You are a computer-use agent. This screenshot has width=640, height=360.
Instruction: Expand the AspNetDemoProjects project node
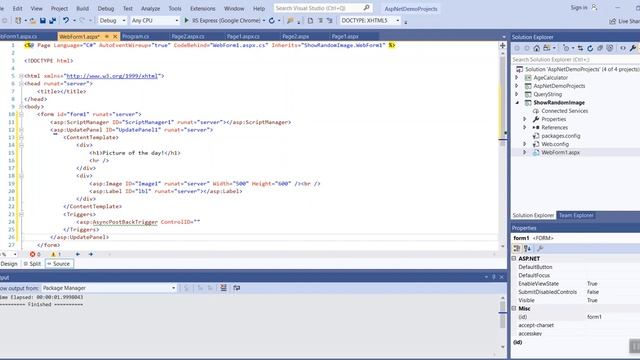point(517,86)
